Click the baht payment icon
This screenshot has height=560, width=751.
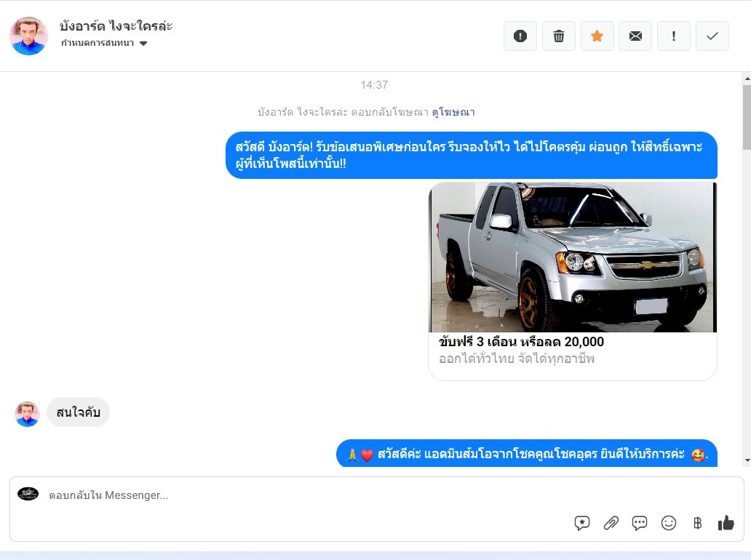[697, 523]
